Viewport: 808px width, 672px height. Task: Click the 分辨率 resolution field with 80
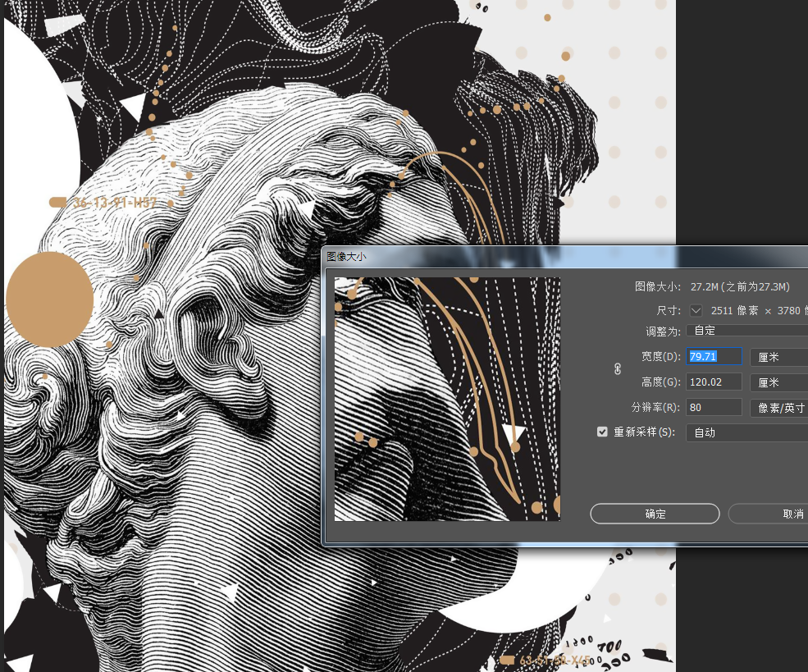(x=714, y=407)
